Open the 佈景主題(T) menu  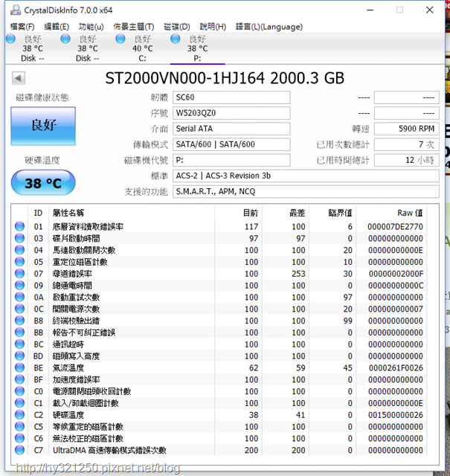[134, 27]
